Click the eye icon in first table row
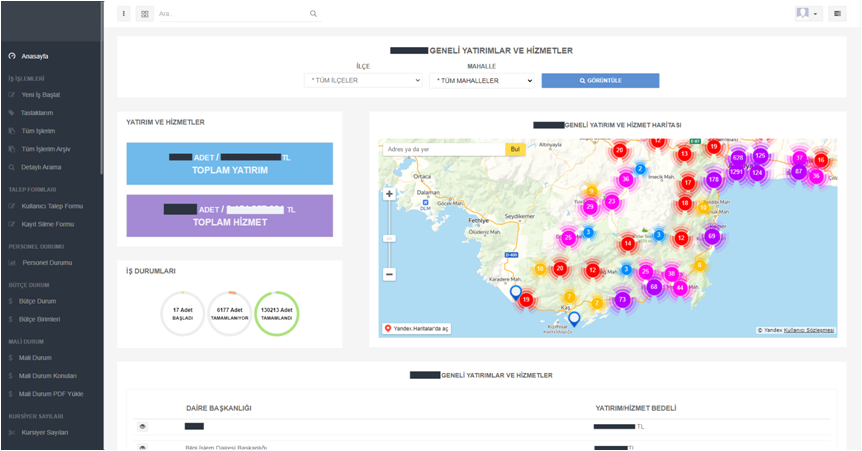The image size is (862, 451). pos(142,427)
